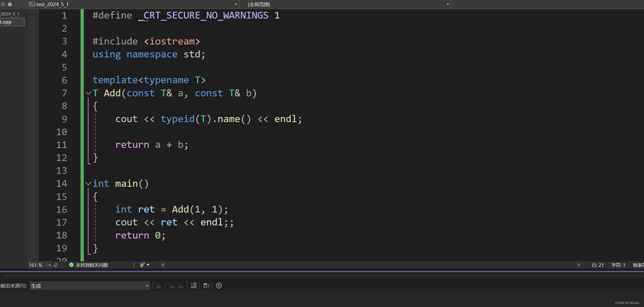Viewport: 644px width, 307px height.
Task: Clear all output with red X icon
Action: [x=194, y=286]
